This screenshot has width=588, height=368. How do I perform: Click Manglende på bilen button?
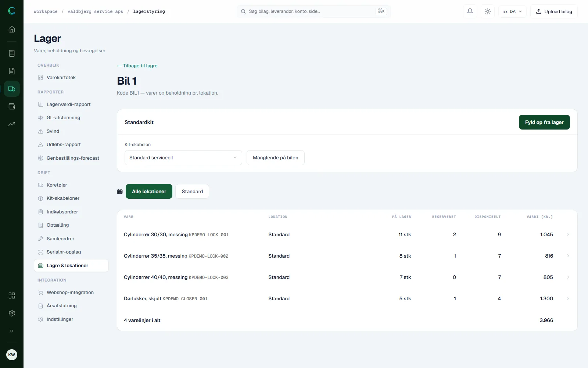(276, 158)
